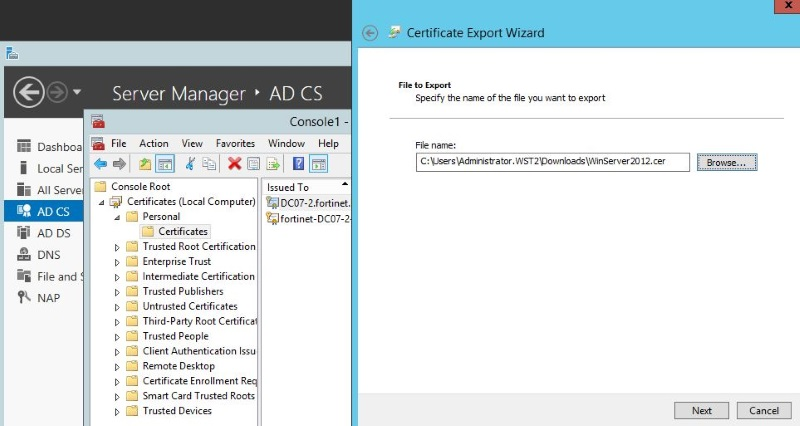Click Server Manager forward navigation arrow
Viewport: 800px width, 426px height.
coord(57,92)
